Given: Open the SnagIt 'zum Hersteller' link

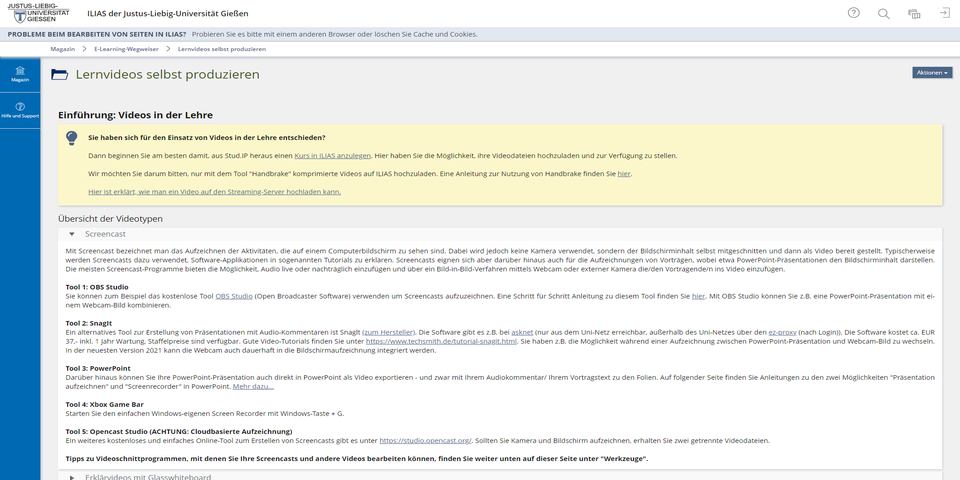Looking at the screenshot, I should coord(389,332).
